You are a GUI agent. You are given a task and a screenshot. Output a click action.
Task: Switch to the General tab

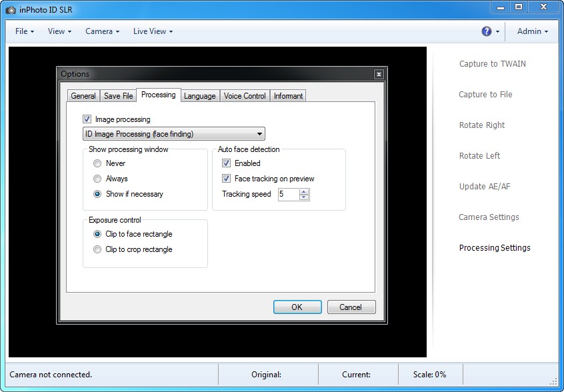[83, 96]
